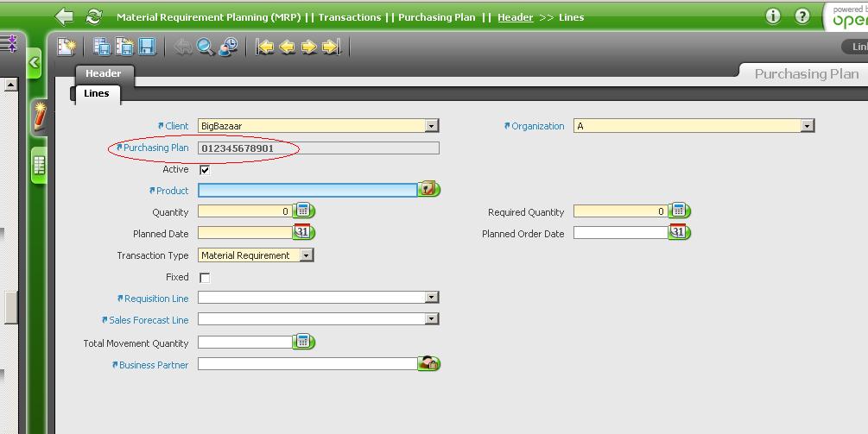Create a new record from the toolbar
868x434 pixels.
tap(67, 47)
